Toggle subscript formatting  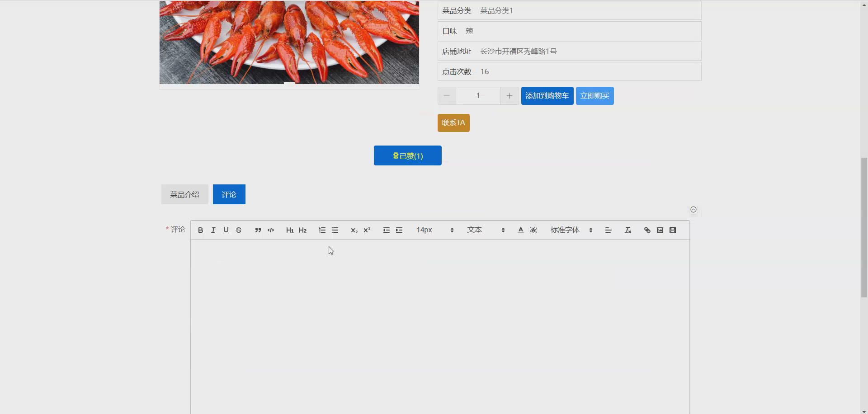click(354, 230)
